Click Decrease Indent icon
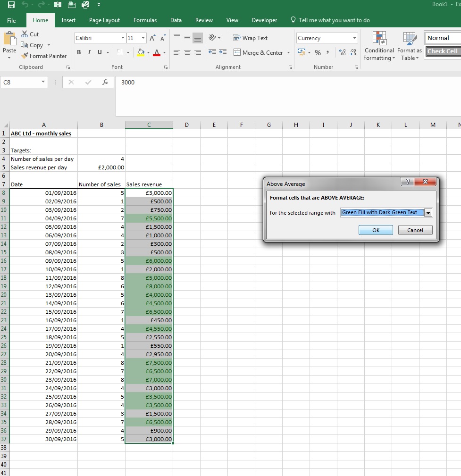This screenshot has width=461, height=476. coord(212,52)
